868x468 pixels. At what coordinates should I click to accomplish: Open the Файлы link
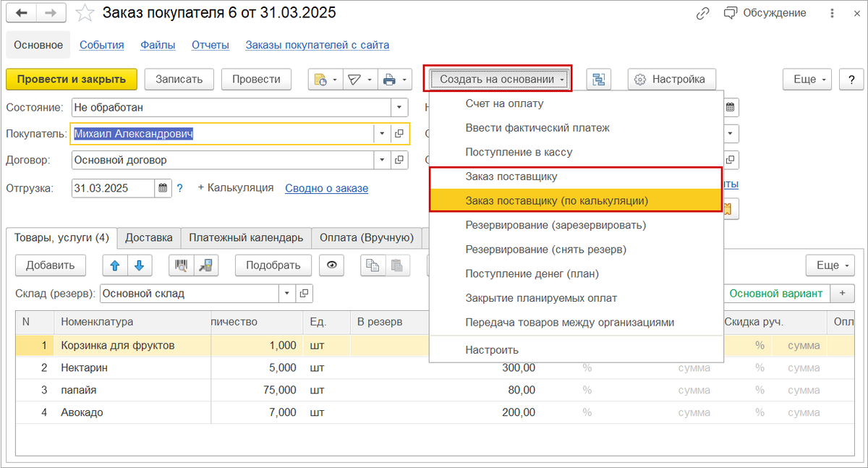tap(158, 45)
